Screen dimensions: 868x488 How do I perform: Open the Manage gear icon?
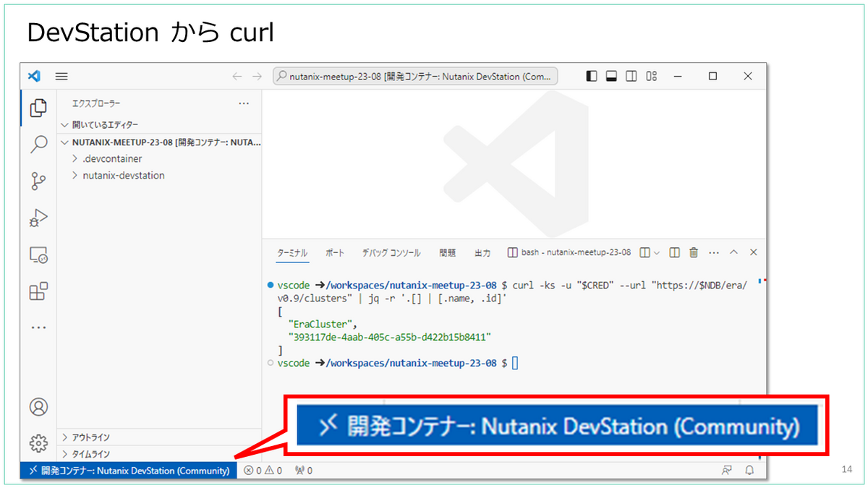pyautogui.click(x=38, y=442)
